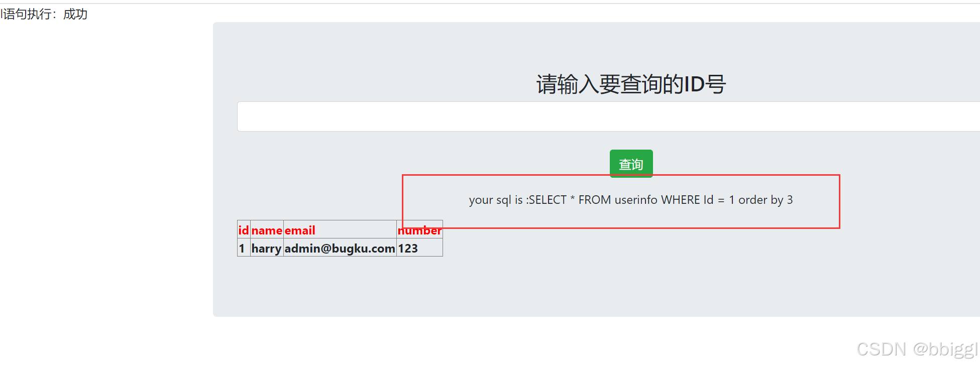Click the green 查询 button

pyautogui.click(x=631, y=164)
